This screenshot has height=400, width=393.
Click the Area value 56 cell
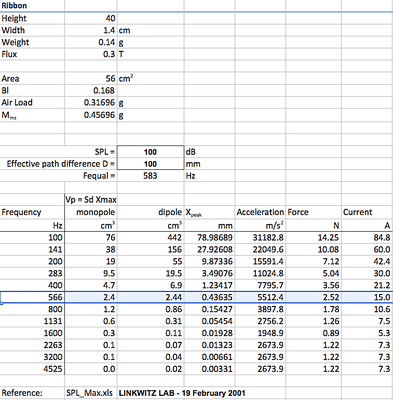(x=91, y=78)
